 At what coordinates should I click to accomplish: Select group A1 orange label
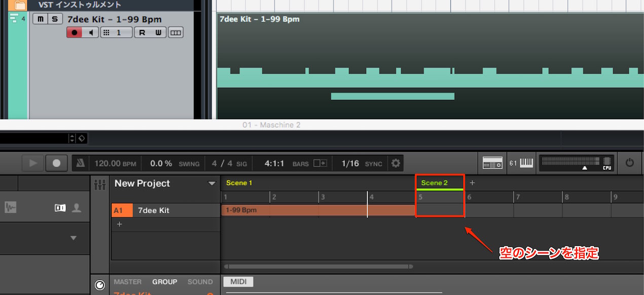[122, 210]
